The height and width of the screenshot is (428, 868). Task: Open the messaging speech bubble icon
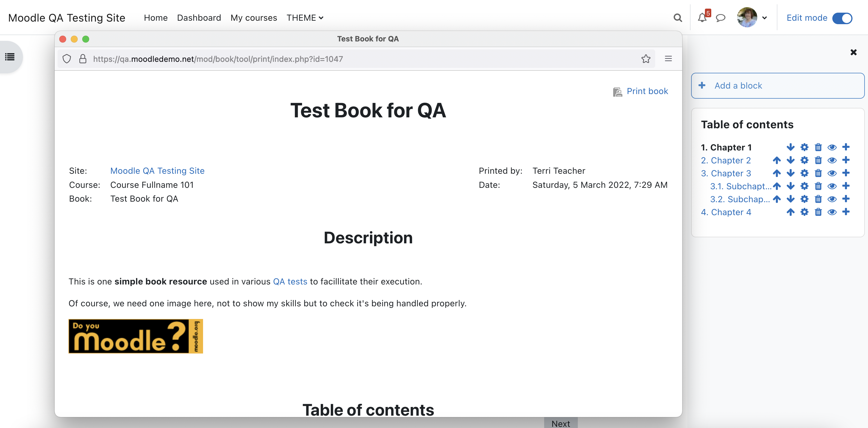[720, 18]
